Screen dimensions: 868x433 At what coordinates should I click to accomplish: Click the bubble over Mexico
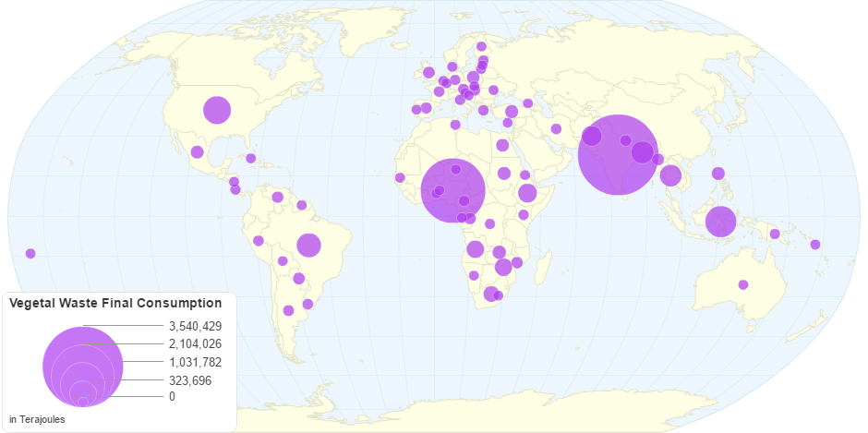[x=197, y=152]
